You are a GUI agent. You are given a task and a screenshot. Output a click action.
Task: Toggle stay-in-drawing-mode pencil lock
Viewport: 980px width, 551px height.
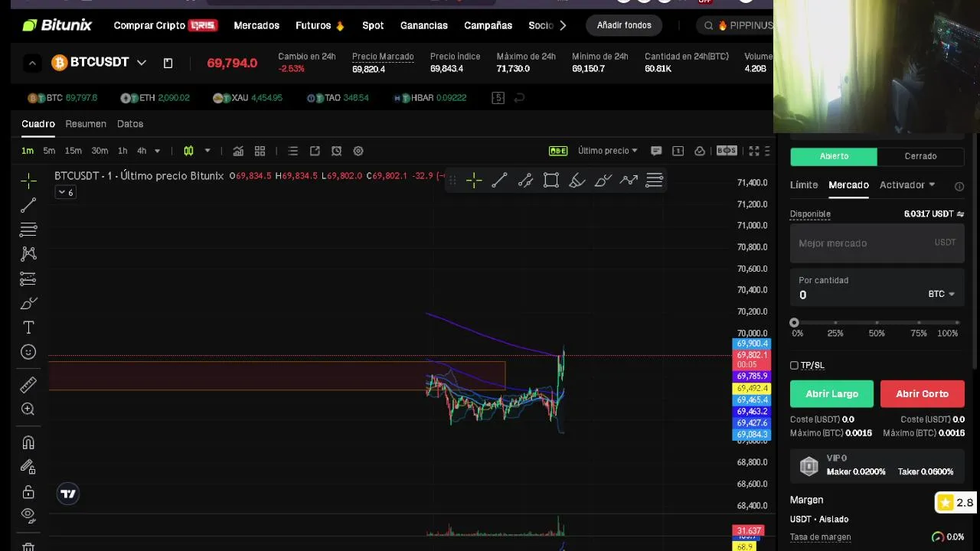pos(28,467)
